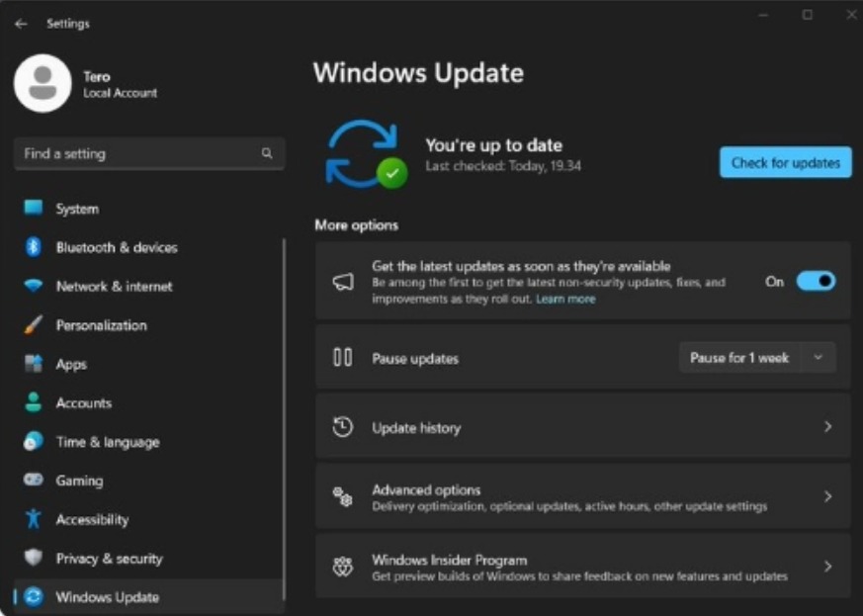This screenshot has height=616, width=863.
Task: Select Time & language in the sidebar
Action: 31,442
